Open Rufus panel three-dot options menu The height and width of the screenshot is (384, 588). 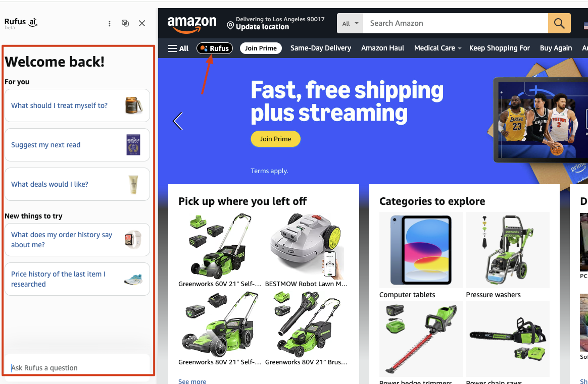(110, 24)
